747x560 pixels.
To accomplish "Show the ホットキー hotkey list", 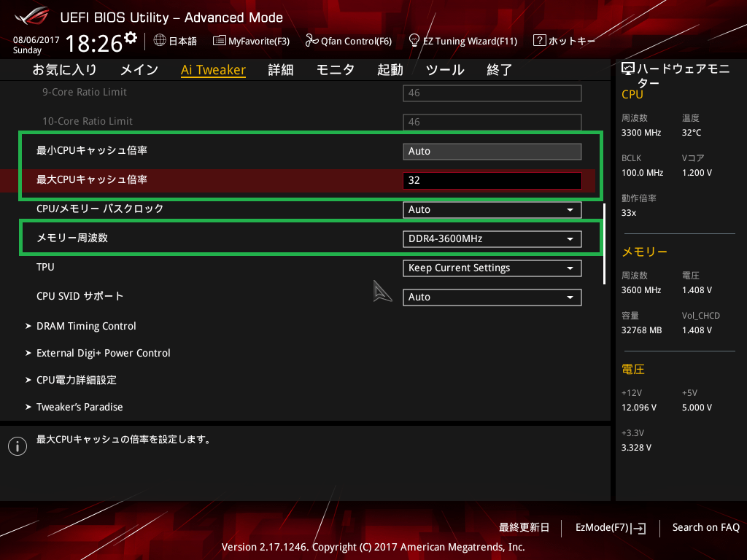I will tap(572, 41).
